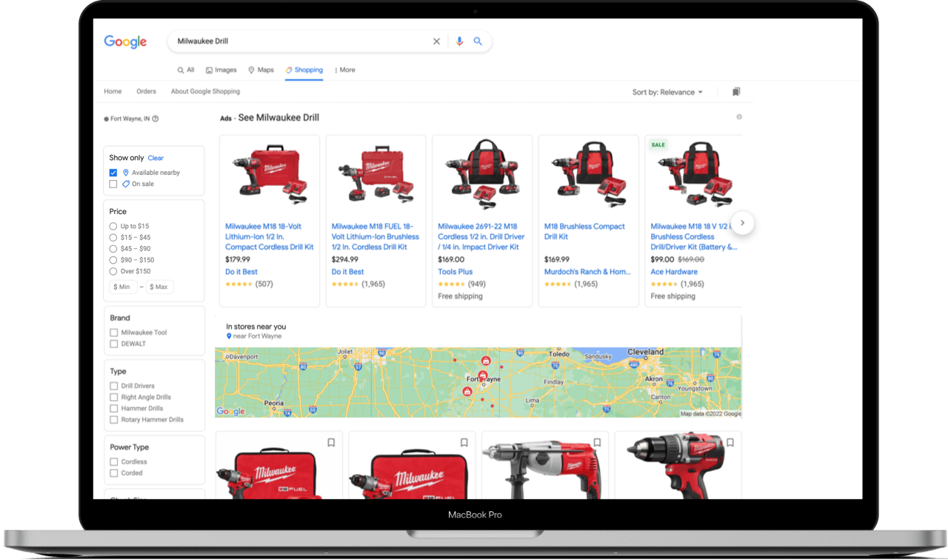Open Milwaukee M18 18-Volt Compact Drill Kit
Viewport: 948px width, 560px height.
coord(270,237)
